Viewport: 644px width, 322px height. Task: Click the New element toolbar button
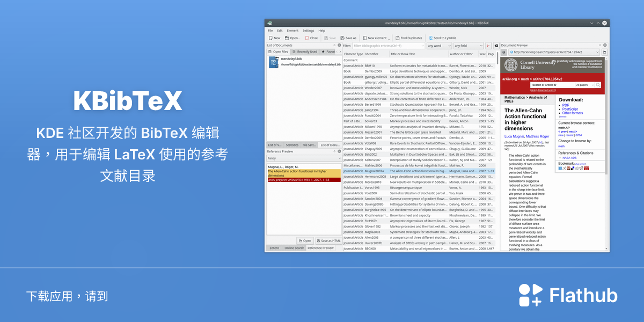click(x=374, y=38)
